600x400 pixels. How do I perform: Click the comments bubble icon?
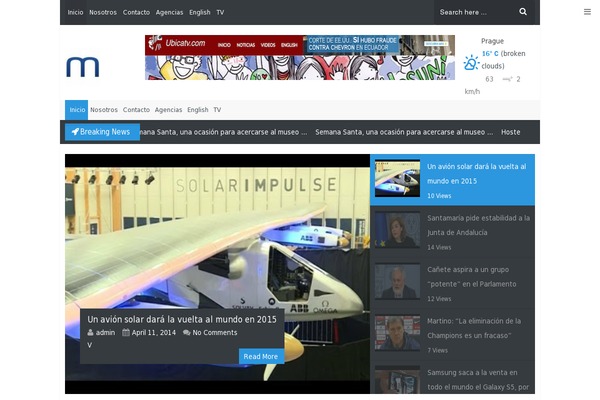(x=186, y=333)
